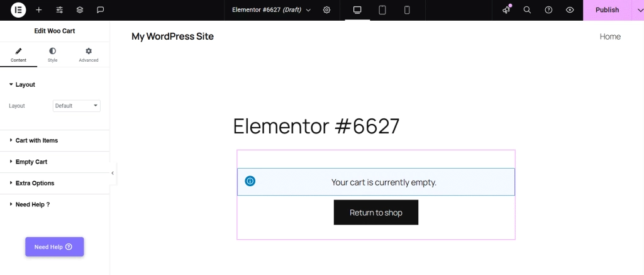Expand the Empty Cart section
644x275 pixels.
(x=31, y=162)
